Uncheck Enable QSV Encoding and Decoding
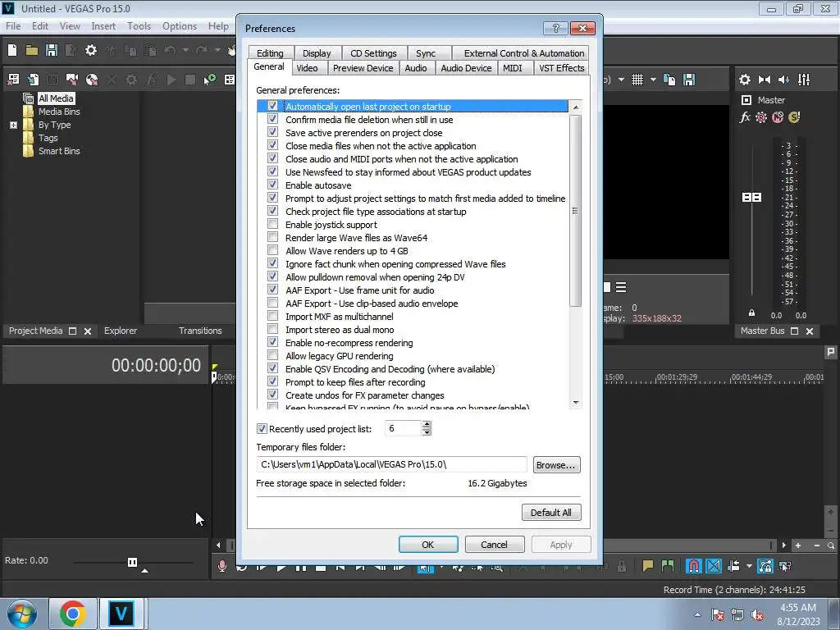 tap(272, 368)
